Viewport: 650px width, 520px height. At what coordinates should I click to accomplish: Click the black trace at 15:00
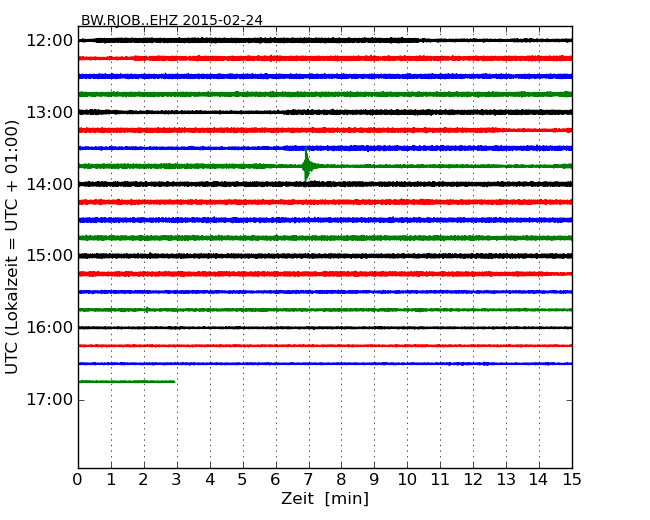(x=325, y=256)
